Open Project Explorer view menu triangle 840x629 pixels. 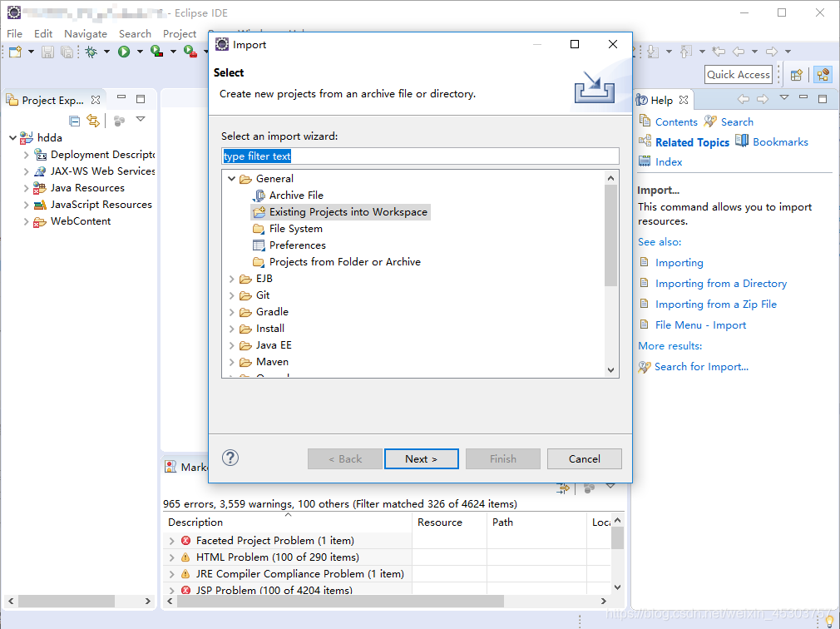pyautogui.click(x=141, y=119)
